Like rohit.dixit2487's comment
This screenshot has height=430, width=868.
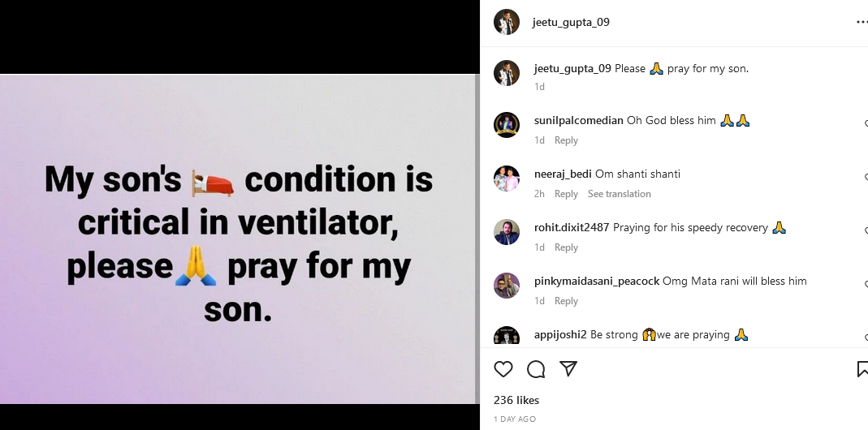(x=866, y=230)
